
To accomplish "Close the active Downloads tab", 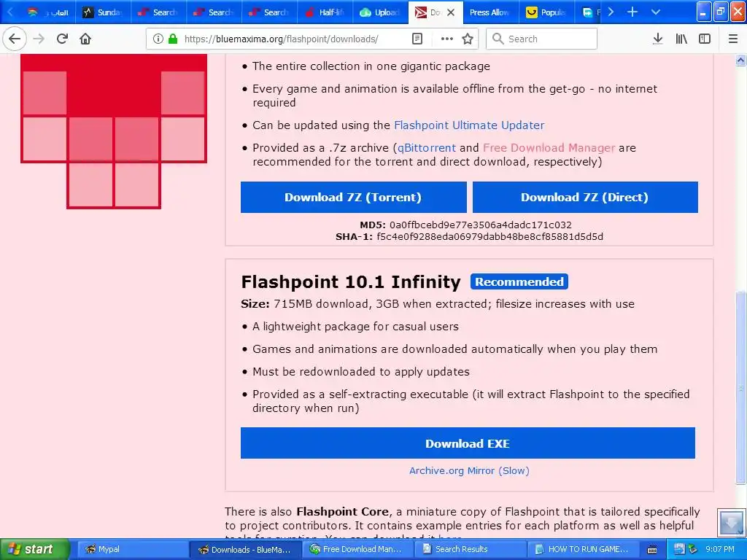I will point(452,12).
